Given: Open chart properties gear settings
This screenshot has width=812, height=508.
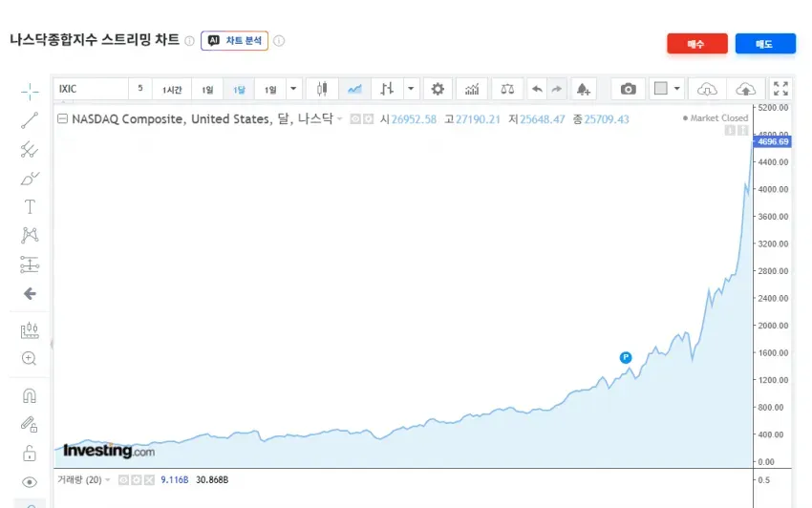Looking at the screenshot, I should pyautogui.click(x=438, y=89).
